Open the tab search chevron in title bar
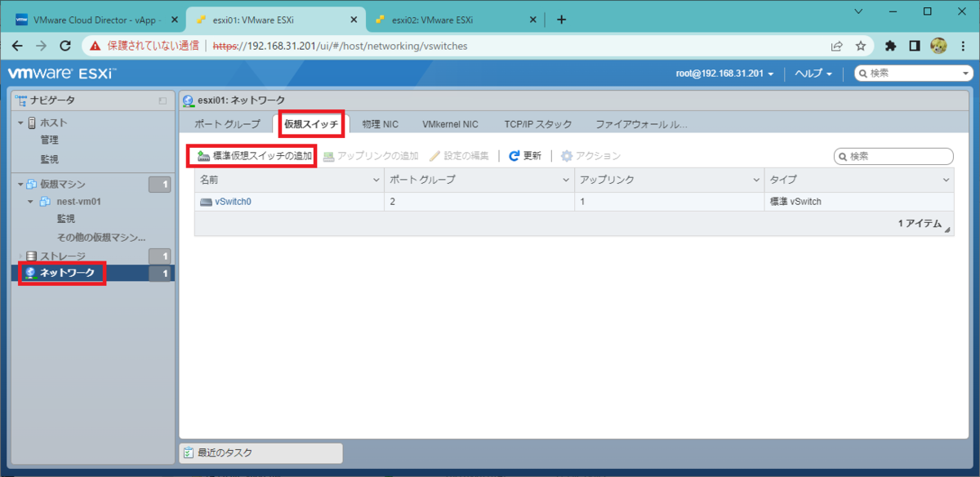The height and width of the screenshot is (477, 980). (x=859, y=11)
